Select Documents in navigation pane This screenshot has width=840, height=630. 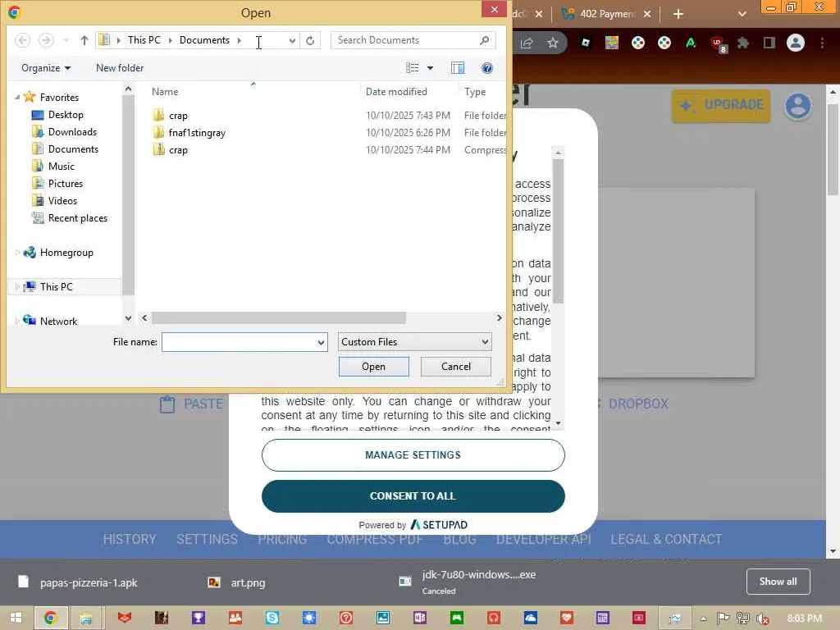click(x=73, y=149)
